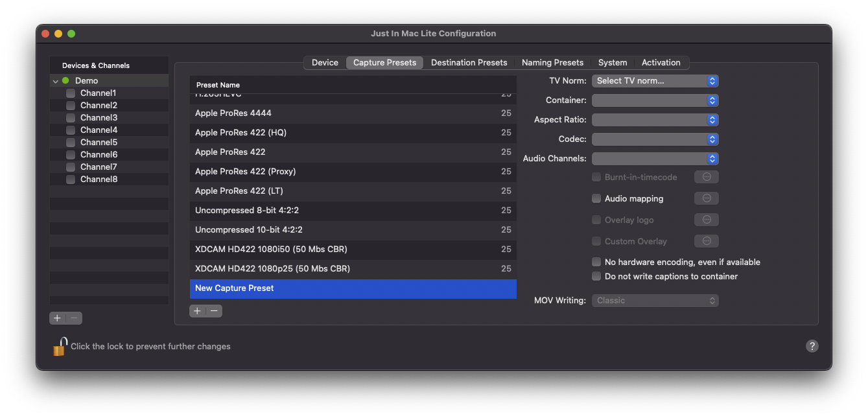Viewport: 868px width, 418px height.
Task: Open the TV Norm dropdown
Action: click(655, 81)
